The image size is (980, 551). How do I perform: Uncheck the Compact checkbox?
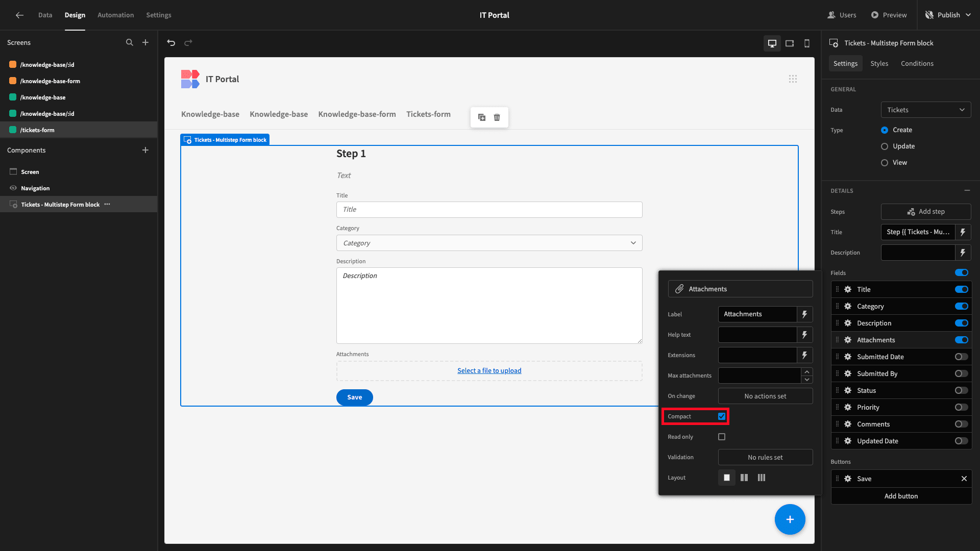[x=722, y=416]
